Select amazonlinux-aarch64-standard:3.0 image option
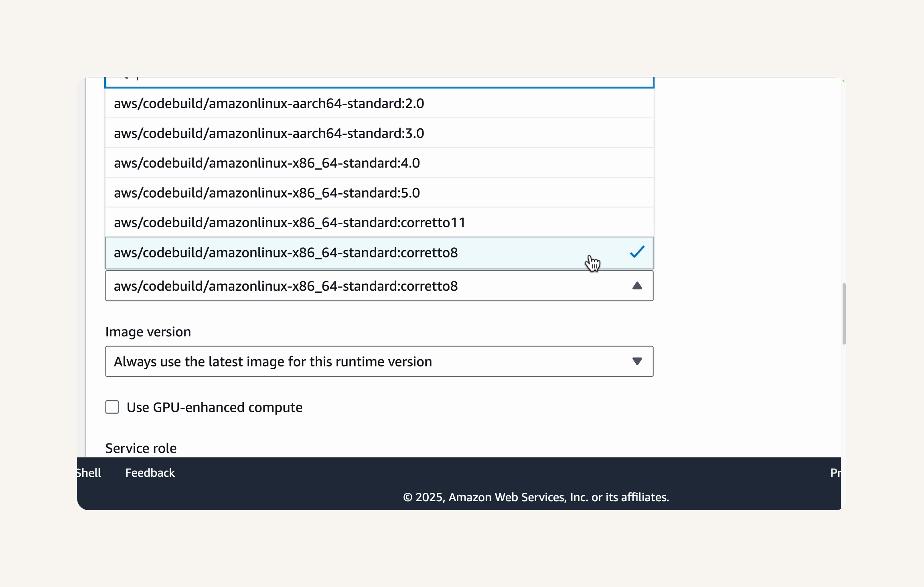The height and width of the screenshot is (587, 924). tap(379, 133)
